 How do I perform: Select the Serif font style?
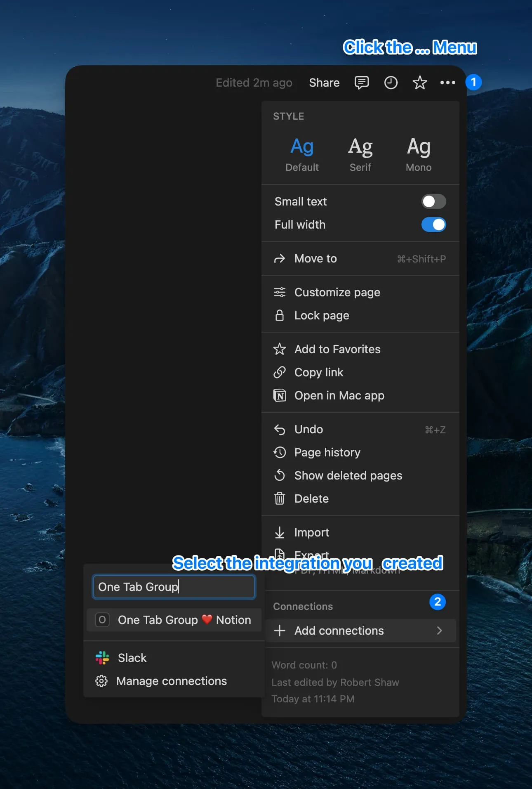(x=360, y=154)
